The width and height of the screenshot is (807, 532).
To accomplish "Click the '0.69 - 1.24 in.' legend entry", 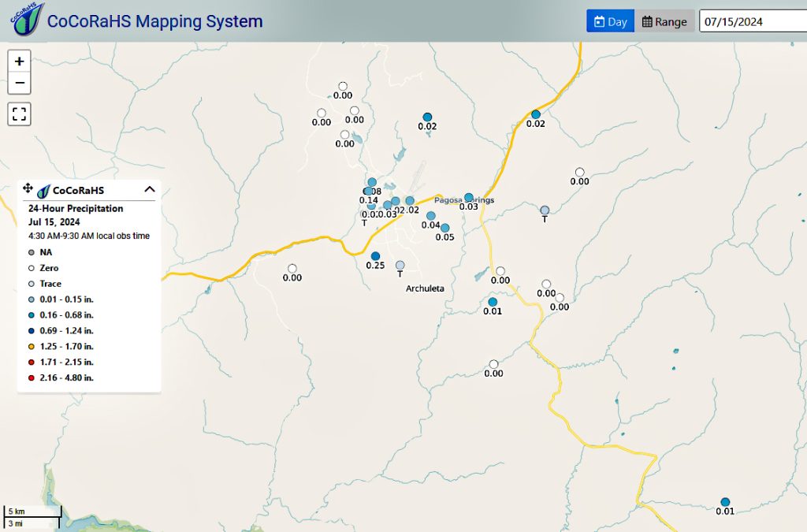I will pos(66,331).
